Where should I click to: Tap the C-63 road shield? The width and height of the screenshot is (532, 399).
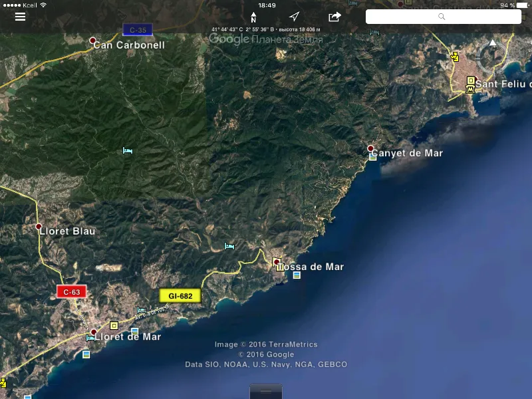tap(72, 292)
